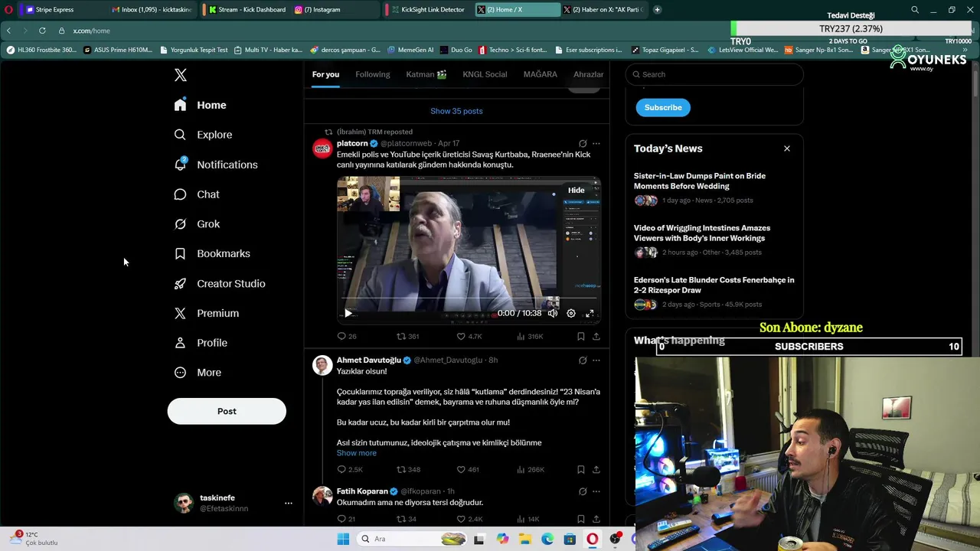Hide the video overlay with Hide button
980x551 pixels.
coord(577,190)
